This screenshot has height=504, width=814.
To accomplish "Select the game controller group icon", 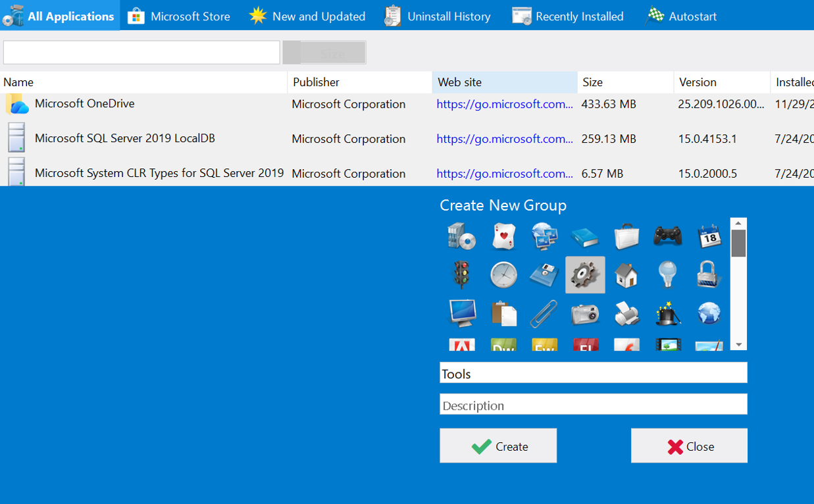I will [x=667, y=236].
